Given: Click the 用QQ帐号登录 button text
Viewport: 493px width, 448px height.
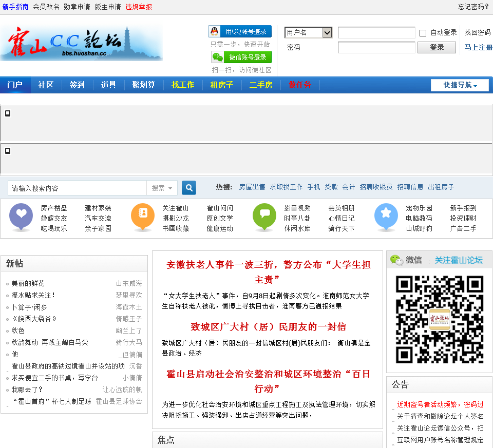Looking at the screenshot, I should (x=246, y=32).
